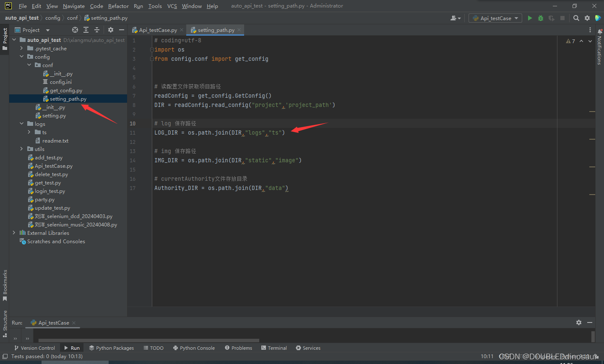The height and width of the screenshot is (364, 604).
Task: Open the TODO tool window
Action: point(154,348)
